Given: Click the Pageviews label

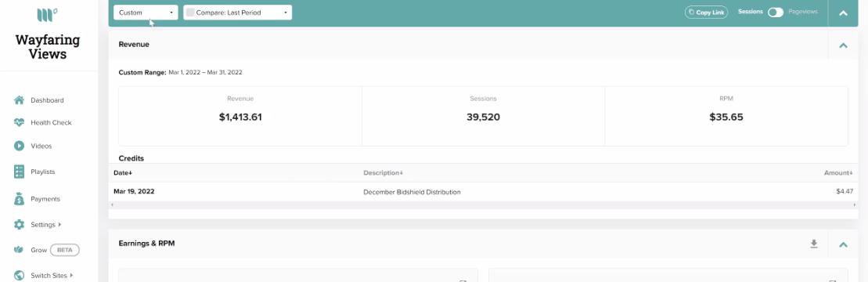Looking at the screenshot, I should point(803,12).
